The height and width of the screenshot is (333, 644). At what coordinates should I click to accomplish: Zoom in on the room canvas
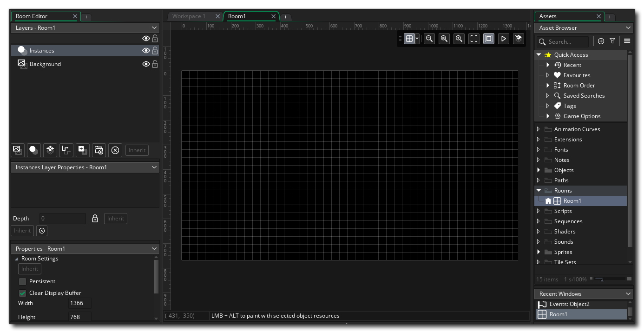tap(459, 39)
